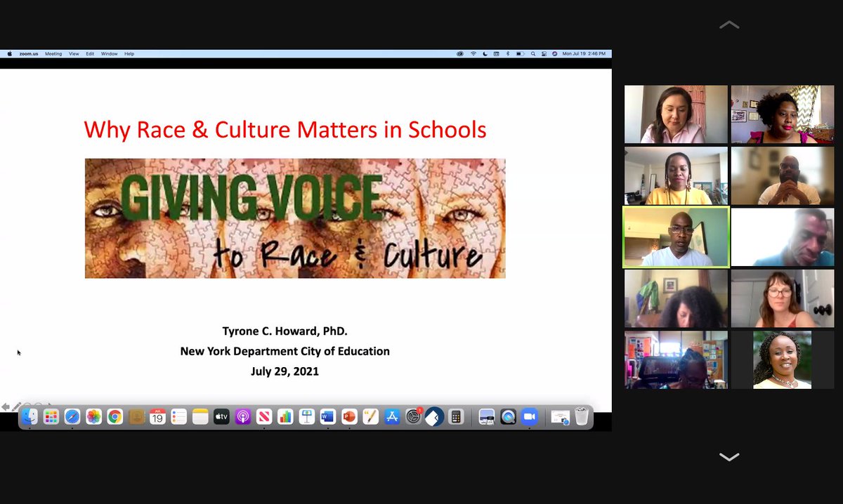The image size is (843, 504).
Task: Click the slide title Why Race & Culture Matters
Action: click(x=285, y=129)
